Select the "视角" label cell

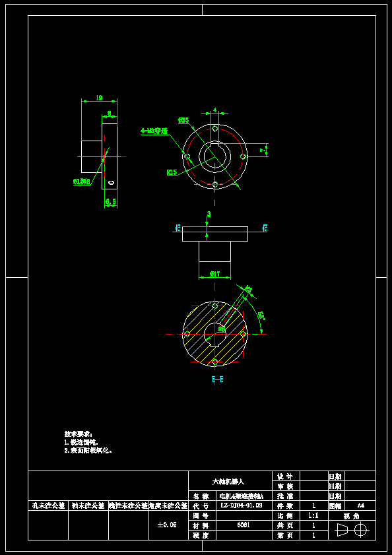click(352, 515)
